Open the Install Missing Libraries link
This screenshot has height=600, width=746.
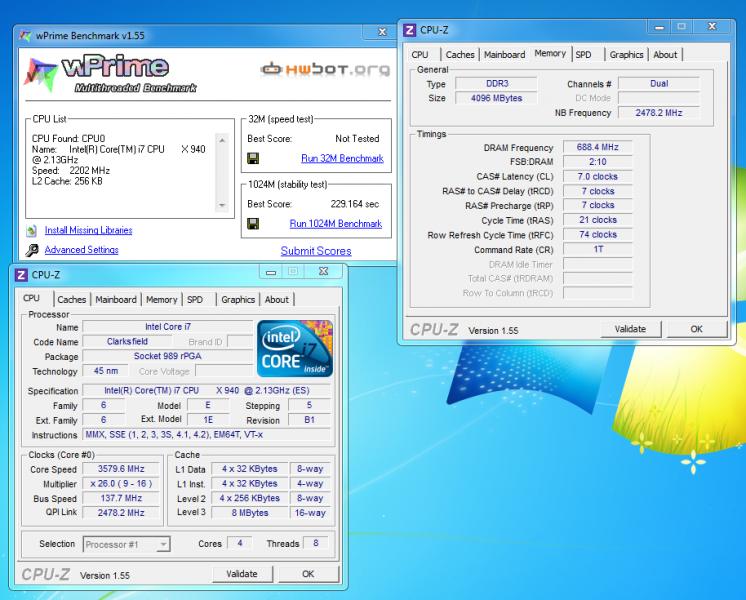pos(88,230)
